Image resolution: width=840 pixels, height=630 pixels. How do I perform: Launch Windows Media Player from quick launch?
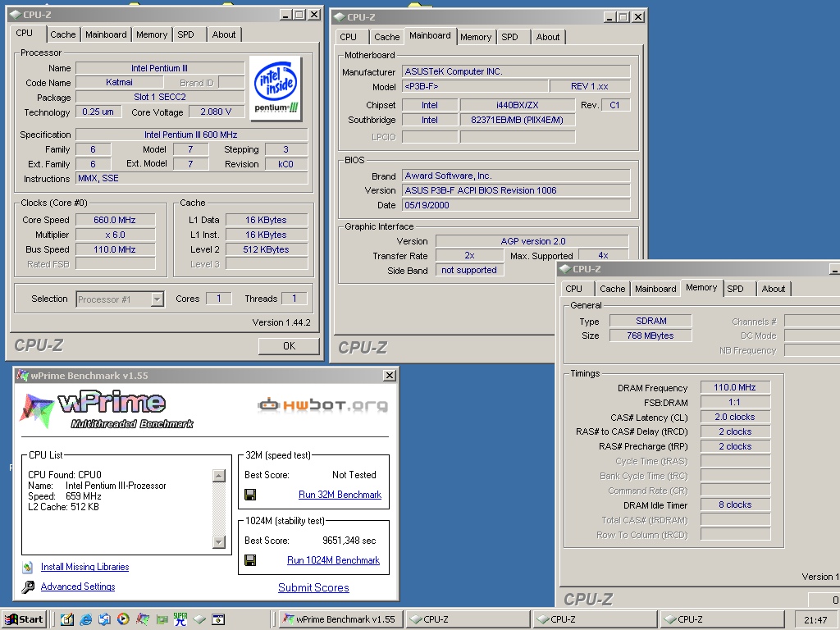[x=123, y=619]
